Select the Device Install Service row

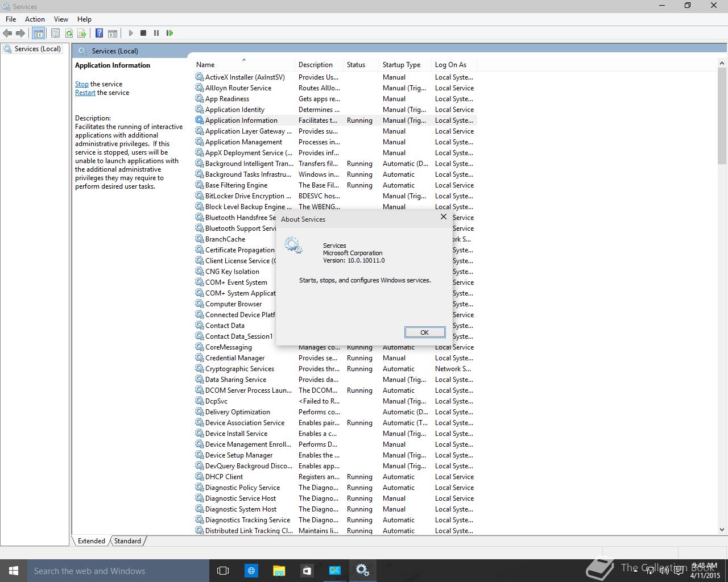click(x=335, y=434)
